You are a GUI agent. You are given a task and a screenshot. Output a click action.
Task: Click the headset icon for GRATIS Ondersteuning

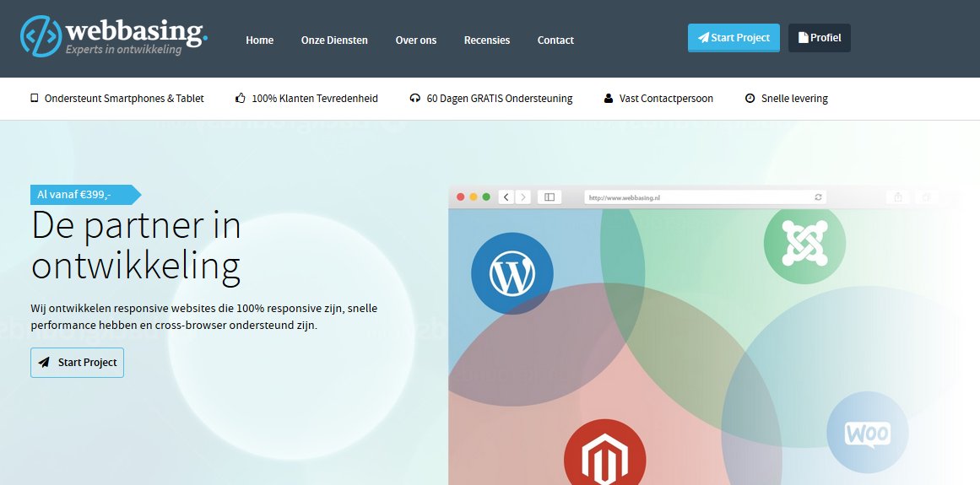pyautogui.click(x=415, y=98)
